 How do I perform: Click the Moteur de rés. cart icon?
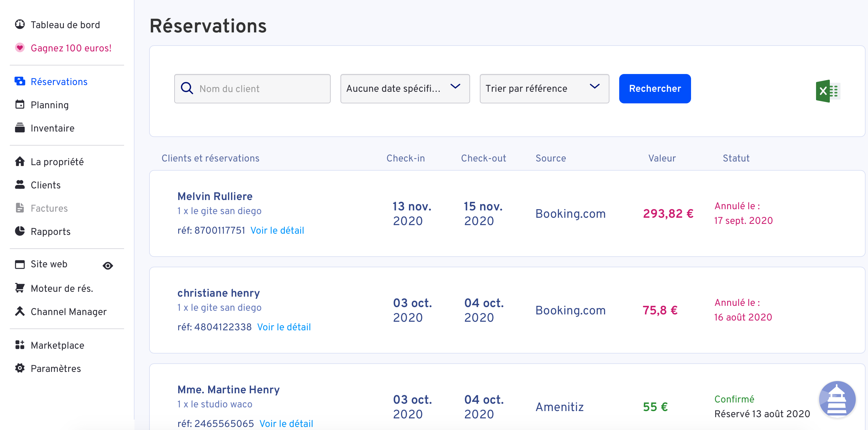point(20,288)
